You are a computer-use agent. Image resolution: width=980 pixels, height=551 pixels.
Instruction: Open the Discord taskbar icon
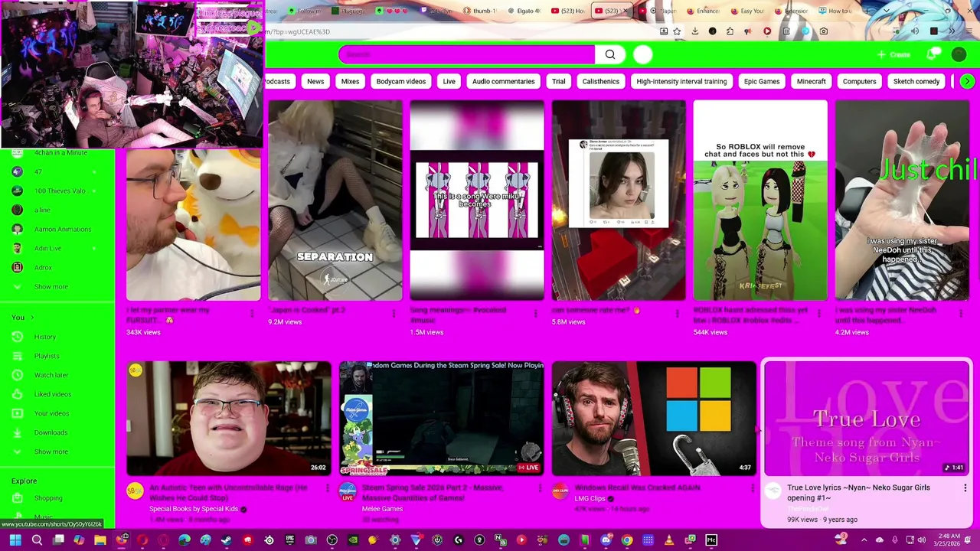tap(606, 540)
